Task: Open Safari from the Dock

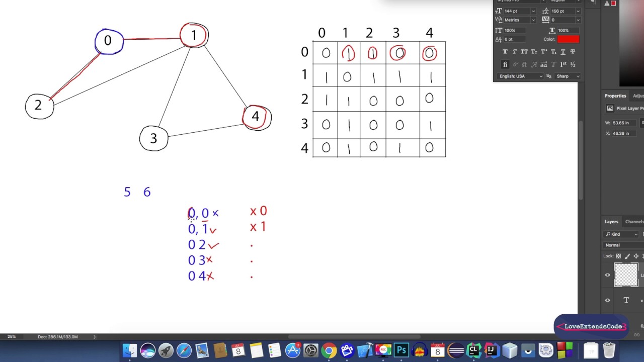Action: click(184, 350)
